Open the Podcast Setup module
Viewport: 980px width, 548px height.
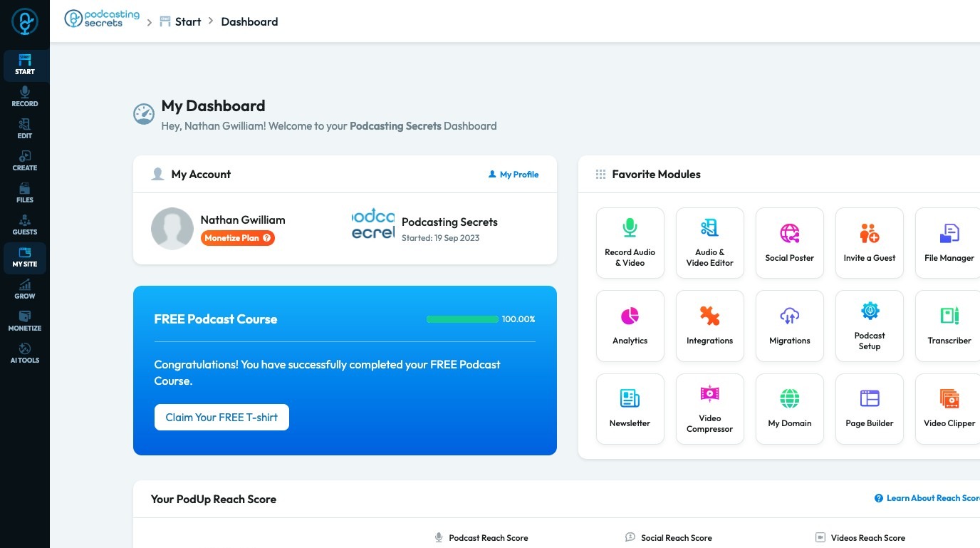click(x=870, y=326)
